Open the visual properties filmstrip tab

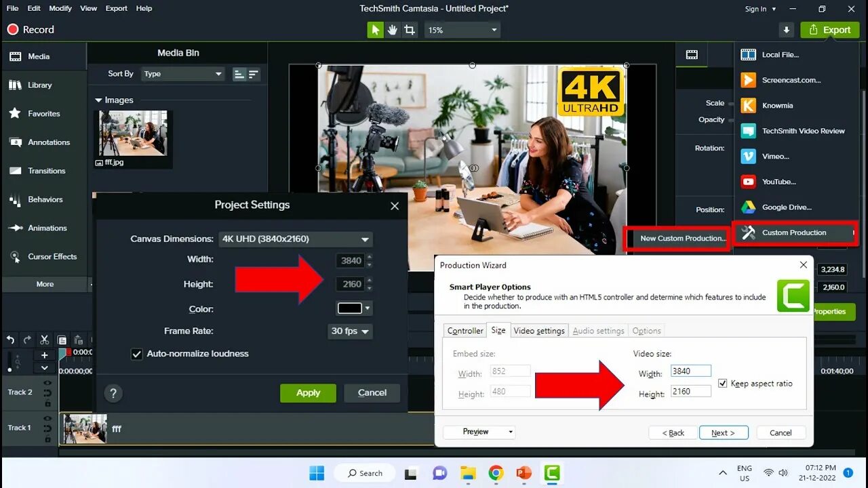(692, 55)
